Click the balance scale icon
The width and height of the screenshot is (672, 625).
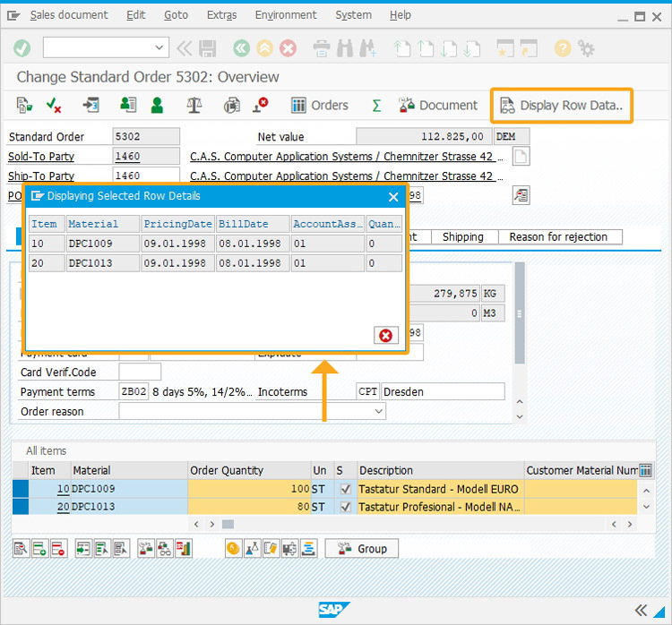tap(194, 105)
